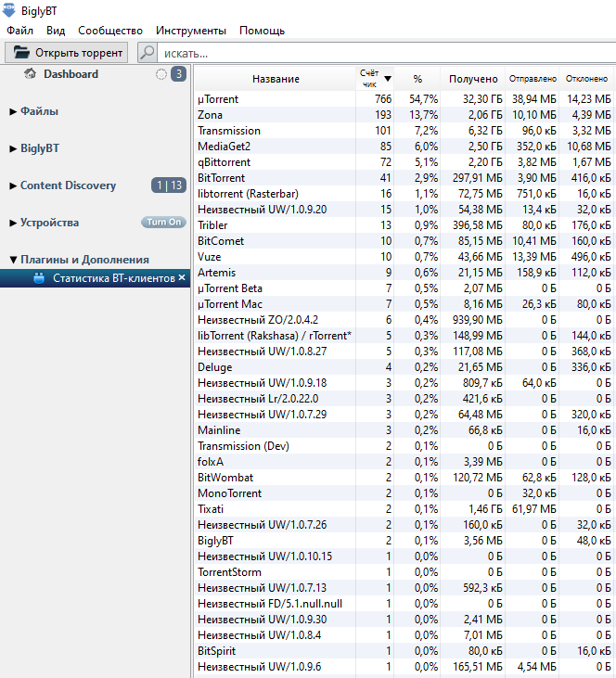The width and height of the screenshot is (616, 678).
Task: Select the Deluge row
Action: click(x=404, y=367)
